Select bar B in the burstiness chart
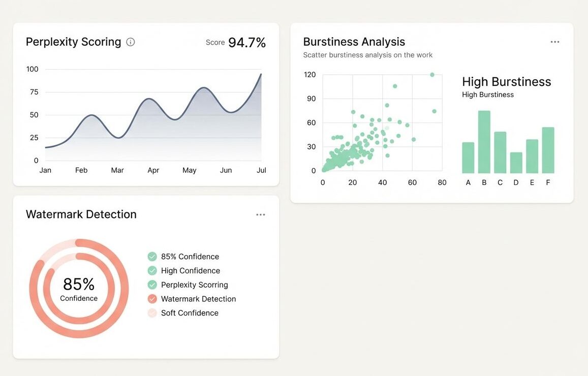 point(483,142)
